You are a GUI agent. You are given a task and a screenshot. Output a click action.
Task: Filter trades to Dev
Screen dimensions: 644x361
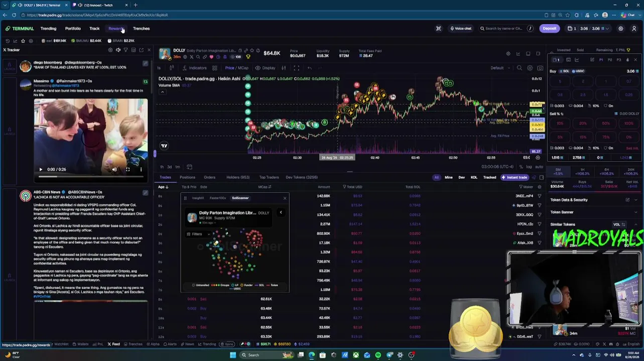pyautogui.click(x=461, y=177)
